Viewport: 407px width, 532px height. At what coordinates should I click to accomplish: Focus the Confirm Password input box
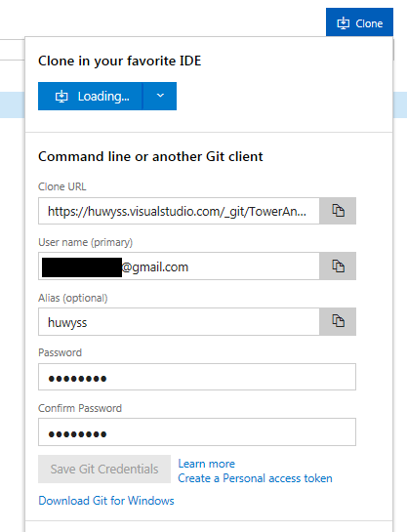tap(197, 431)
